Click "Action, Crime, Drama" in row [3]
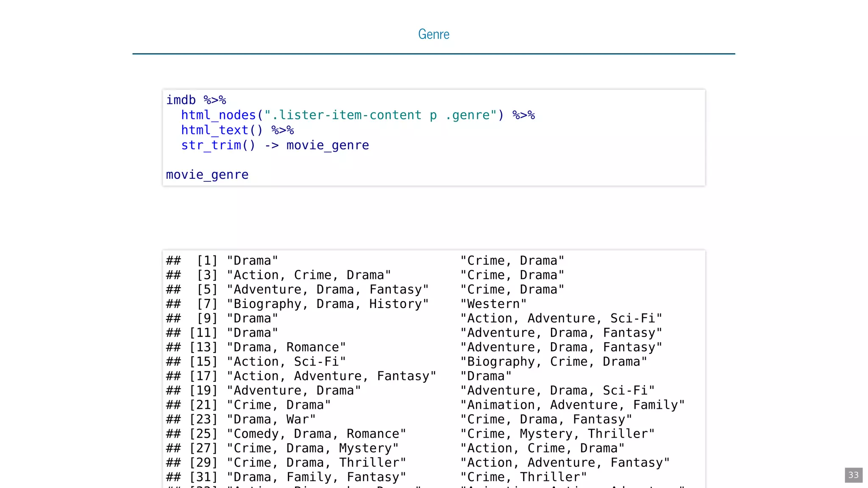The width and height of the screenshot is (868, 488). (309, 275)
